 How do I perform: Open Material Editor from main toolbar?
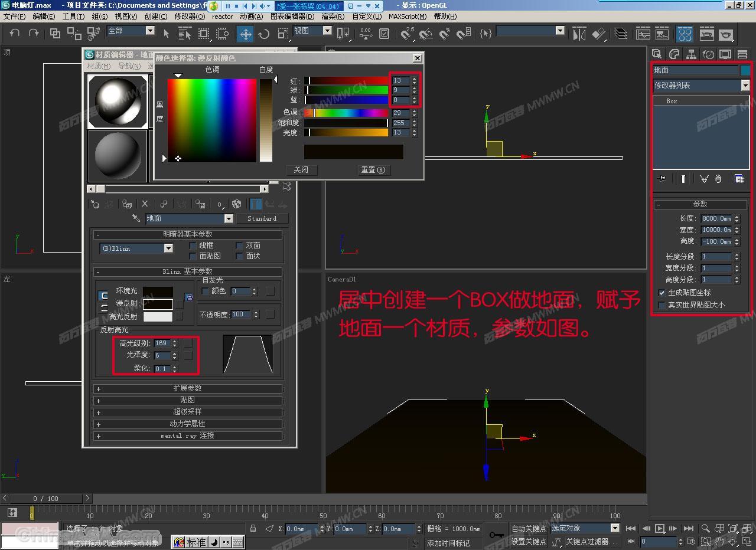tap(685, 34)
